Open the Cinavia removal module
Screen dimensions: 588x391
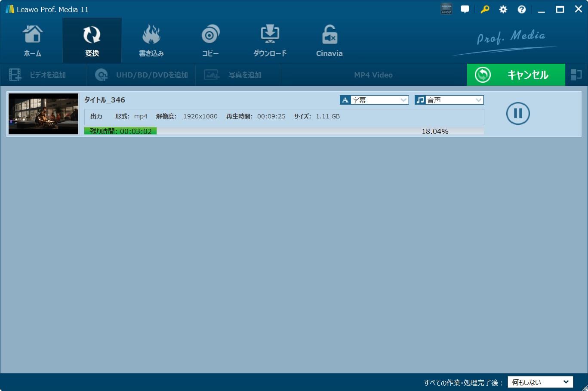pyautogui.click(x=329, y=40)
